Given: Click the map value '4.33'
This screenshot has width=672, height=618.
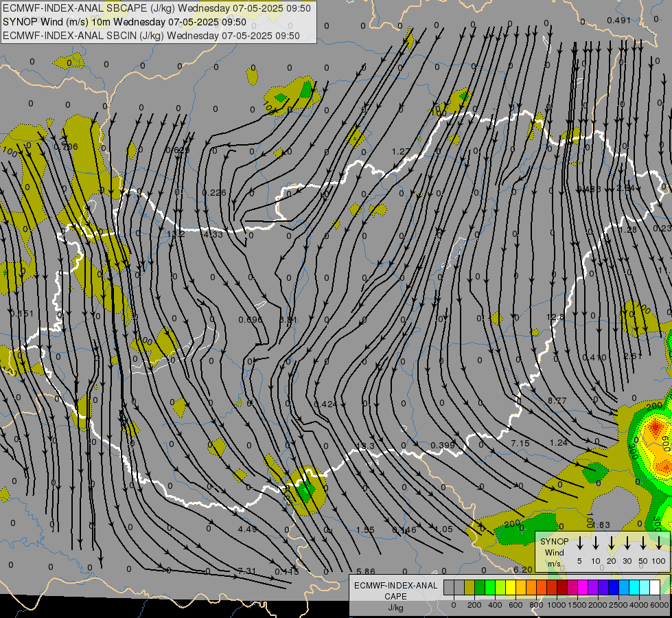Looking at the screenshot, I should [x=213, y=235].
